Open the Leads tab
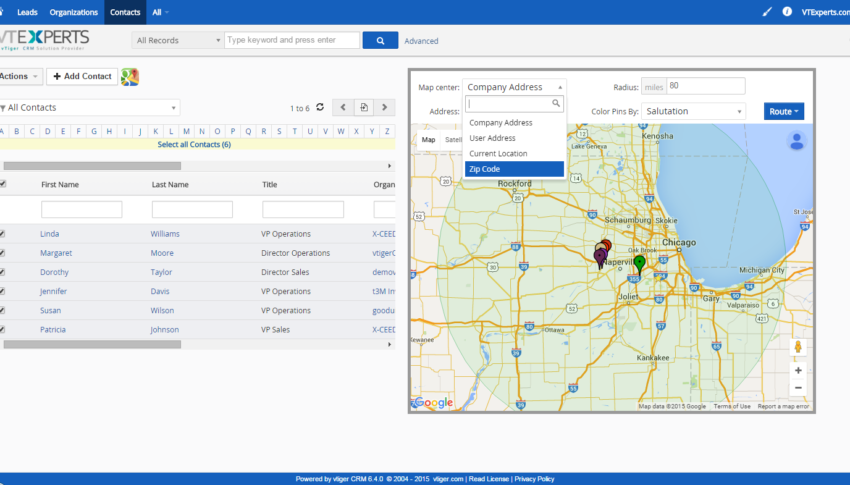This screenshot has height=485, width=850. pos(27,12)
